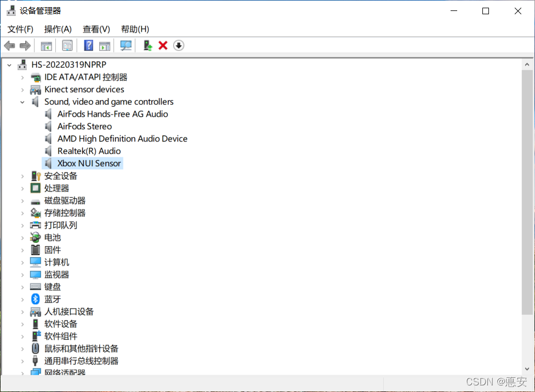Screen dimensions: 535x392
Task: Click the scrollbar up arrow
Action: (x=527, y=65)
